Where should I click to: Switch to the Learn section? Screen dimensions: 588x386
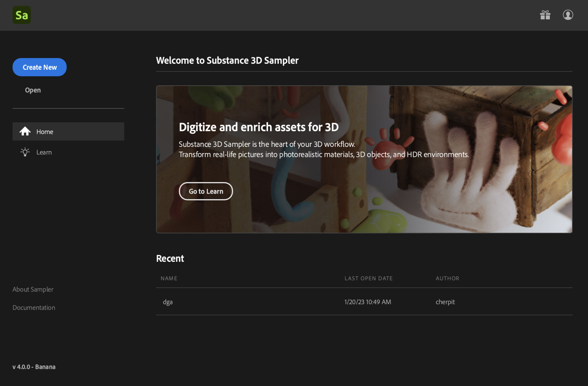(44, 152)
